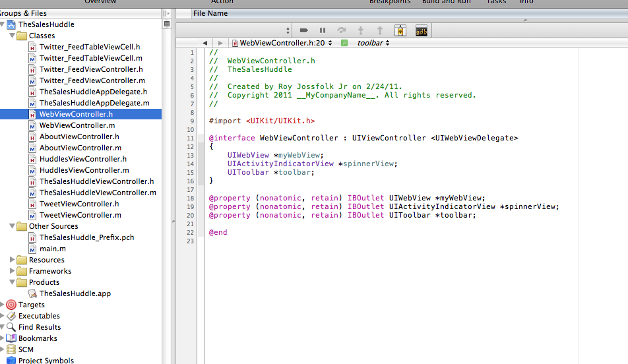
Task: Open Twitter_FeedViewController.m
Action: tap(92, 80)
